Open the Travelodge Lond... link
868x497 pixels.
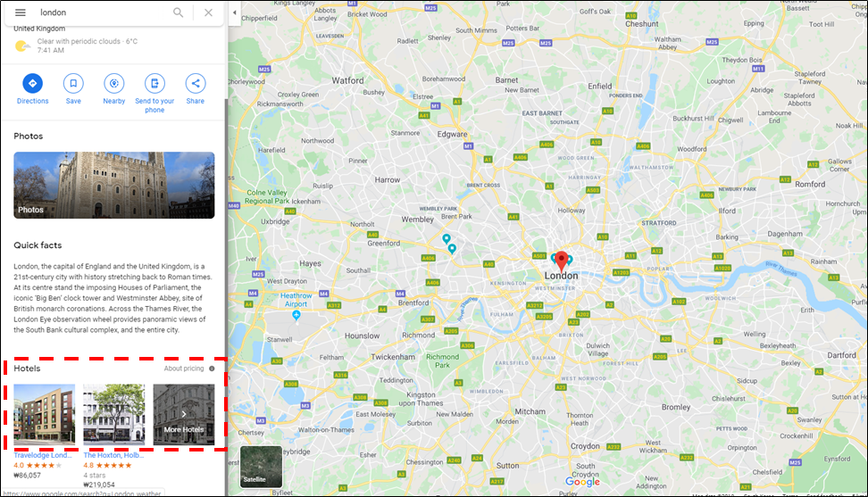click(43, 456)
